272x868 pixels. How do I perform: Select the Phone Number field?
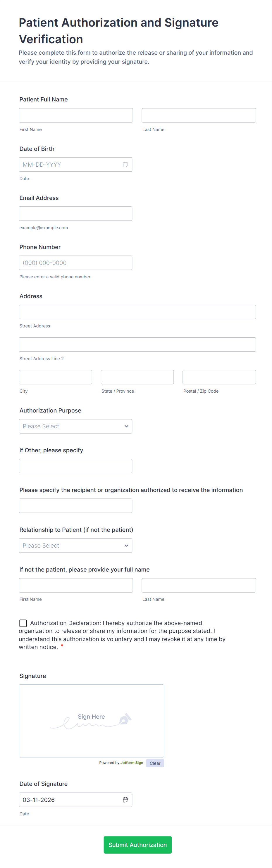pos(75,263)
